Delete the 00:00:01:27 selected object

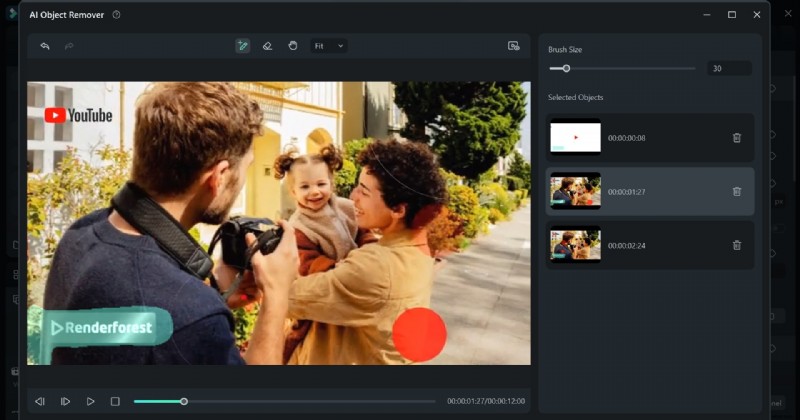tap(737, 191)
